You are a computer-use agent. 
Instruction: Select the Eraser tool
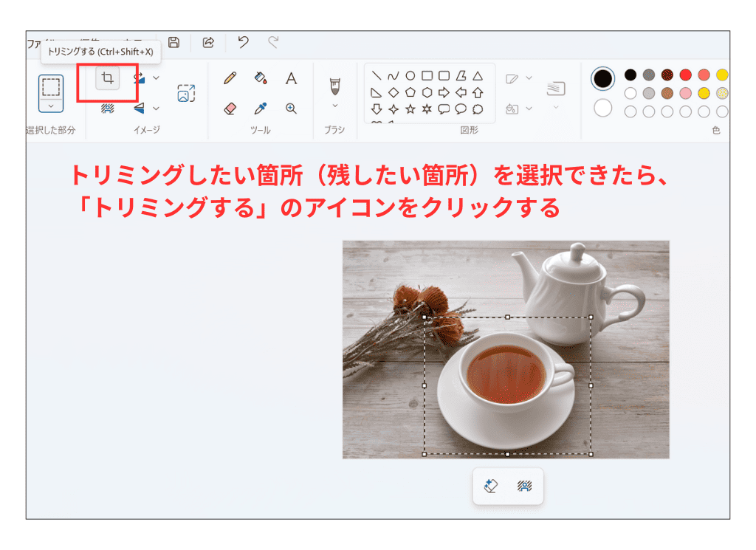(230, 109)
